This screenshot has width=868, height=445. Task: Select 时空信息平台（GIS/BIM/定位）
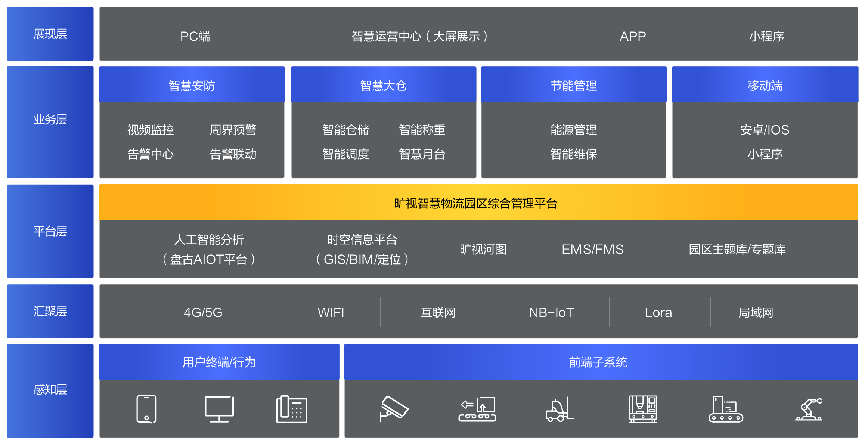click(362, 249)
